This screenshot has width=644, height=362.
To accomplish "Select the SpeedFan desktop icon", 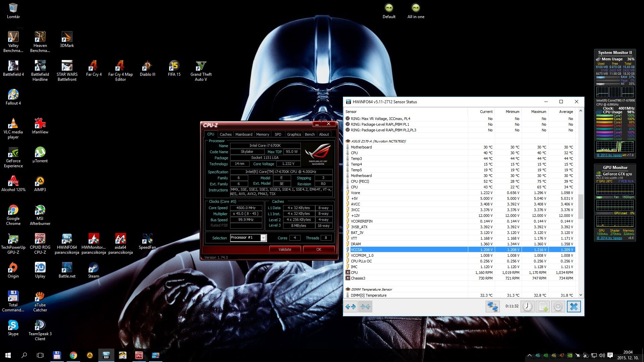I will tap(147, 241).
